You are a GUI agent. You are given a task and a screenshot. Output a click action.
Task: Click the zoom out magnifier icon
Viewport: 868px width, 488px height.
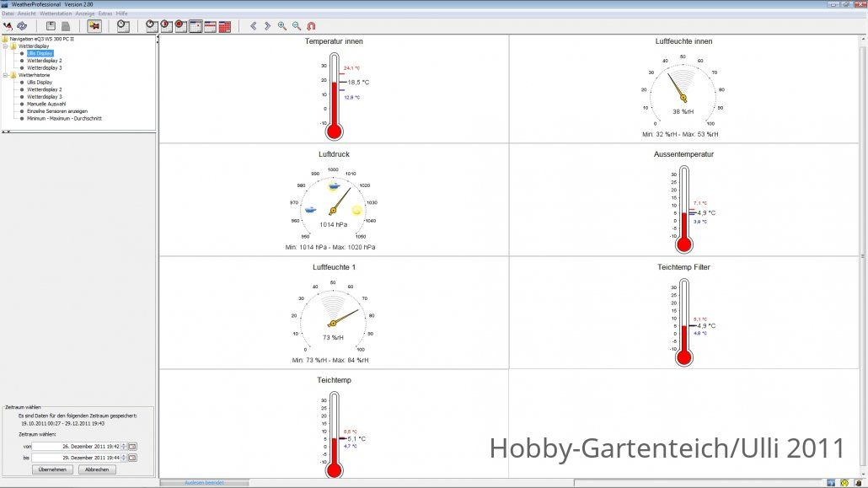click(x=297, y=26)
